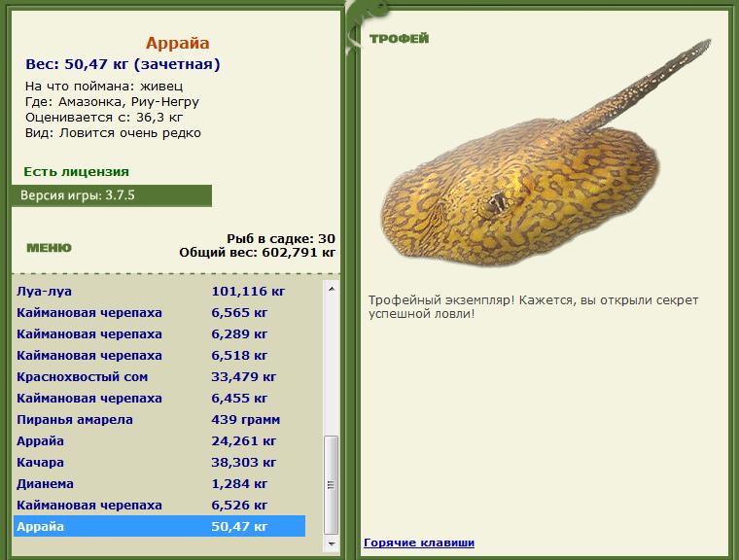The height and width of the screenshot is (560, 739).
Task: Select Каймановая черепаха 6,565 кг row
Action: point(159,312)
